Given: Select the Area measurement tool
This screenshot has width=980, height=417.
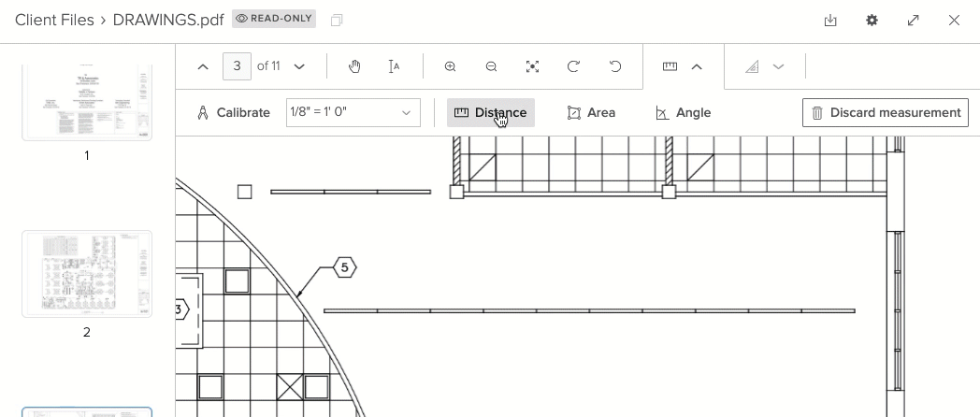Looking at the screenshot, I should point(591,112).
